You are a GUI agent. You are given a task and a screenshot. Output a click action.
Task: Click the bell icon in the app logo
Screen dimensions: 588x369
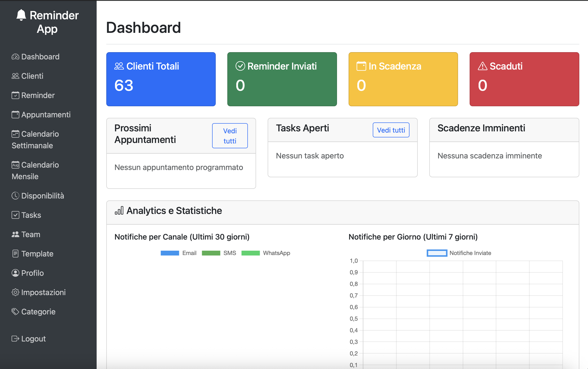21,16
